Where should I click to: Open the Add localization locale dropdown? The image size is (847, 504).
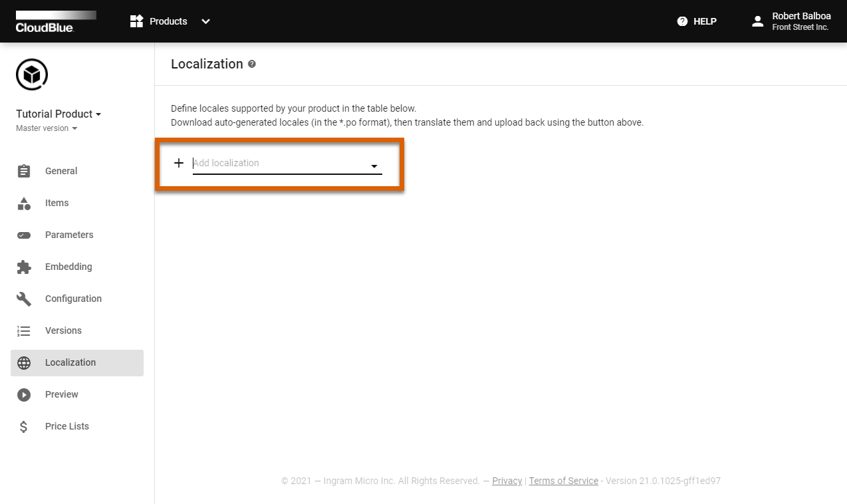point(374,166)
